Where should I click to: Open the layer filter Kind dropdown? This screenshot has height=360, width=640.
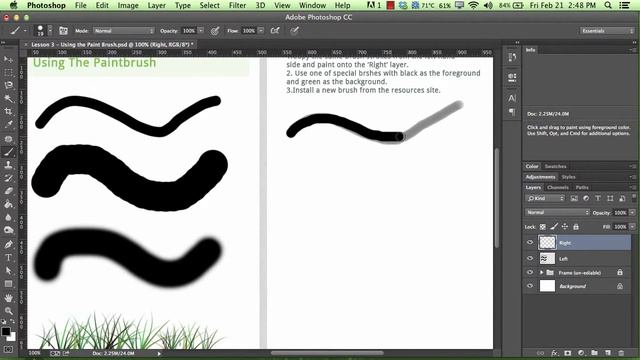click(546, 198)
